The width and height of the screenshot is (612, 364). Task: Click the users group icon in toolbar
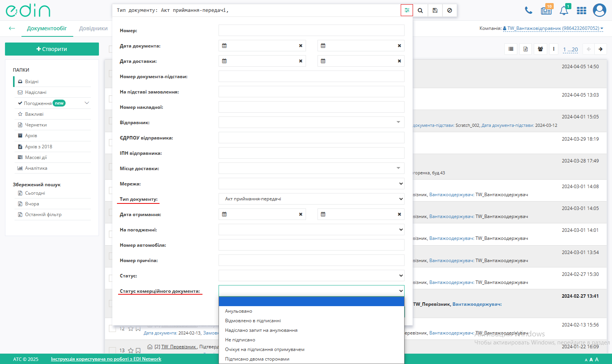pyautogui.click(x=540, y=49)
